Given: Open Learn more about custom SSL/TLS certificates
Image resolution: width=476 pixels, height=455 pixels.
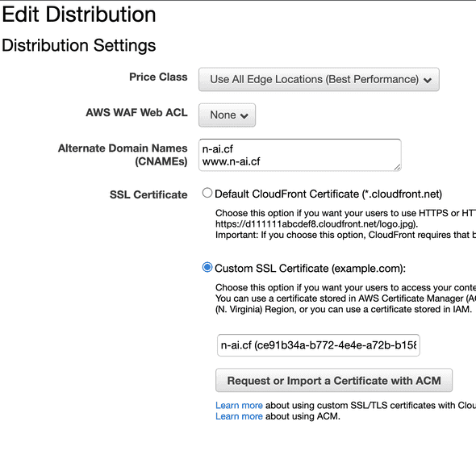Looking at the screenshot, I should [x=239, y=405].
